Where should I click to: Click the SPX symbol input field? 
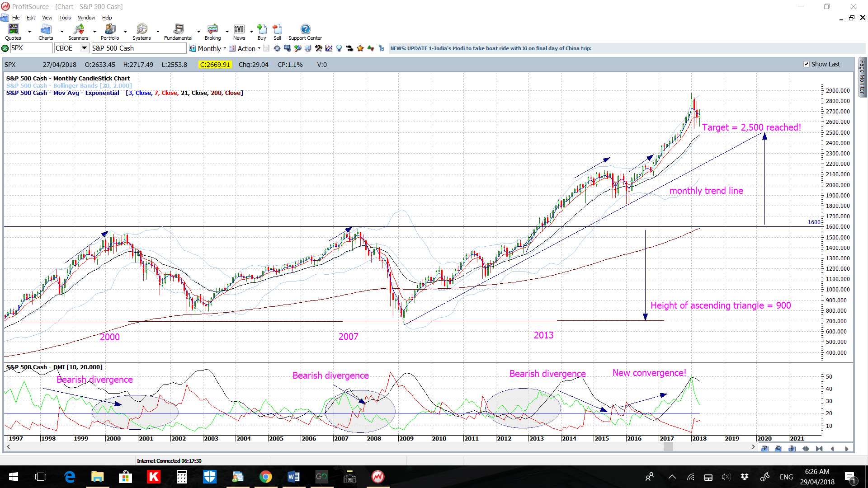click(31, 48)
